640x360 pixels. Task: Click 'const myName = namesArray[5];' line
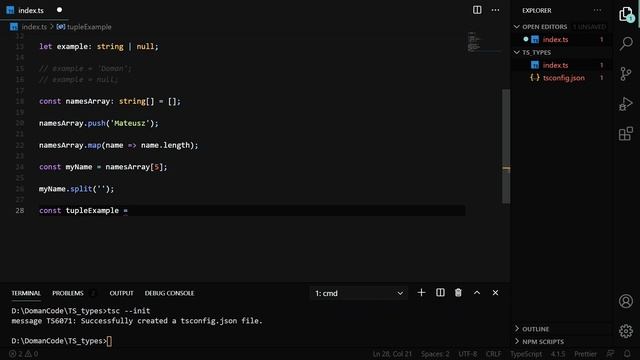tap(103, 167)
